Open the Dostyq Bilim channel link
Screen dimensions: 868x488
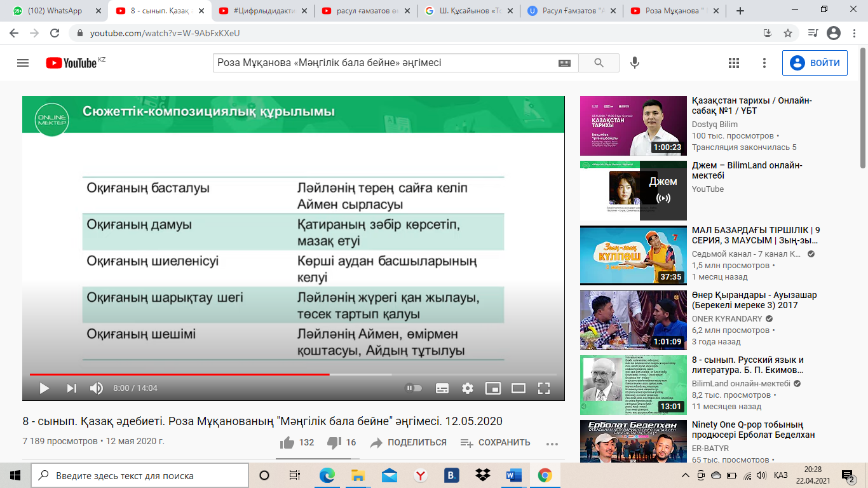[x=715, y=125]
